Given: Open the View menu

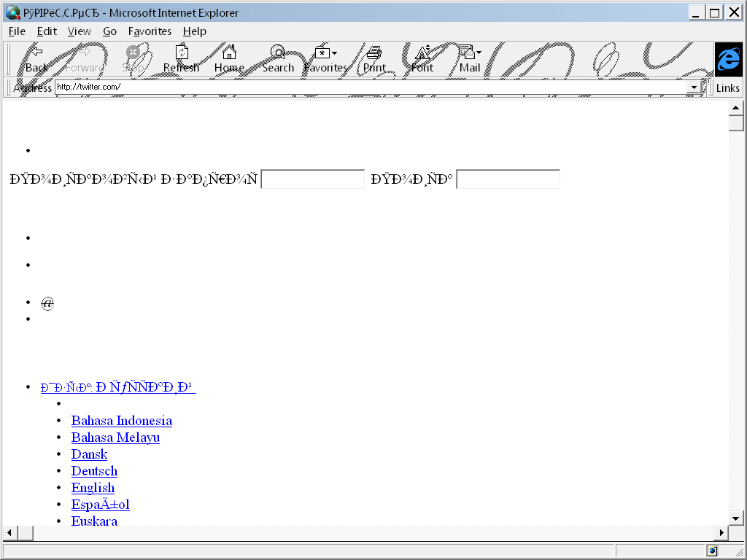Looking at the screenshot, I should [79, 31].
